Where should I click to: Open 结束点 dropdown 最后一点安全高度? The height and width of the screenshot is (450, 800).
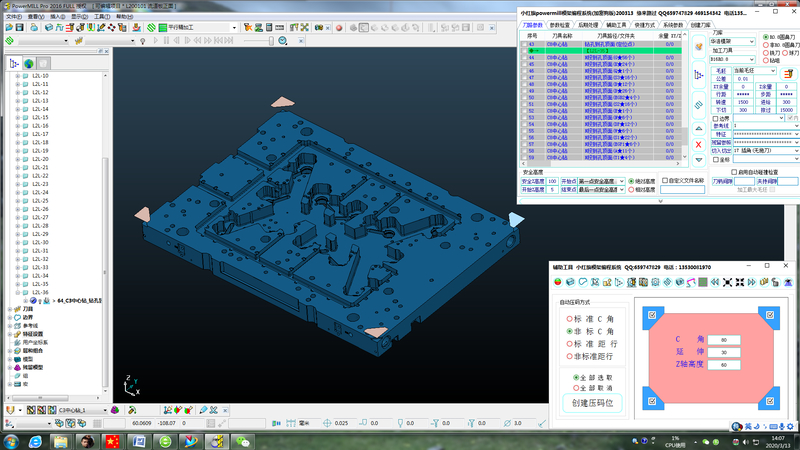[x=601, y=190]
